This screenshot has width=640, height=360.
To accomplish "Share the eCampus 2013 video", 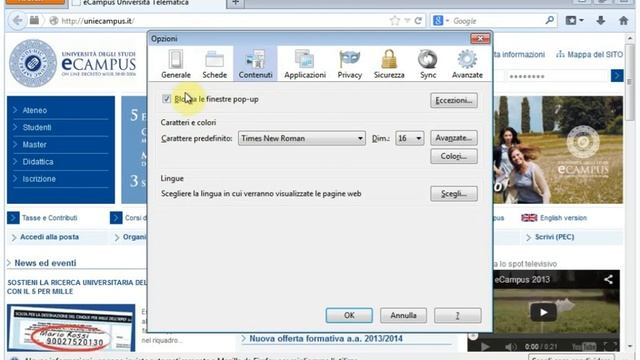I will (x=608, y=279).
